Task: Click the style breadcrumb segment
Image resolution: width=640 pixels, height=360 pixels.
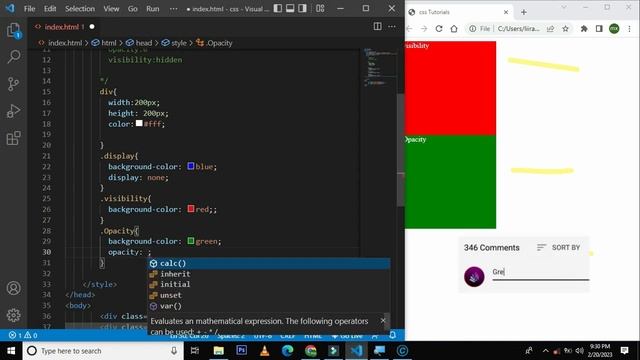Action: click(x=179, y=43)
